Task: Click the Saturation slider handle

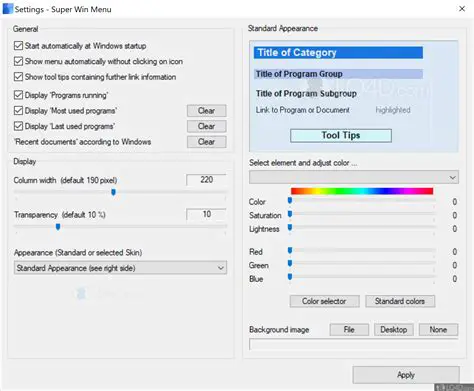Action: 290,214
